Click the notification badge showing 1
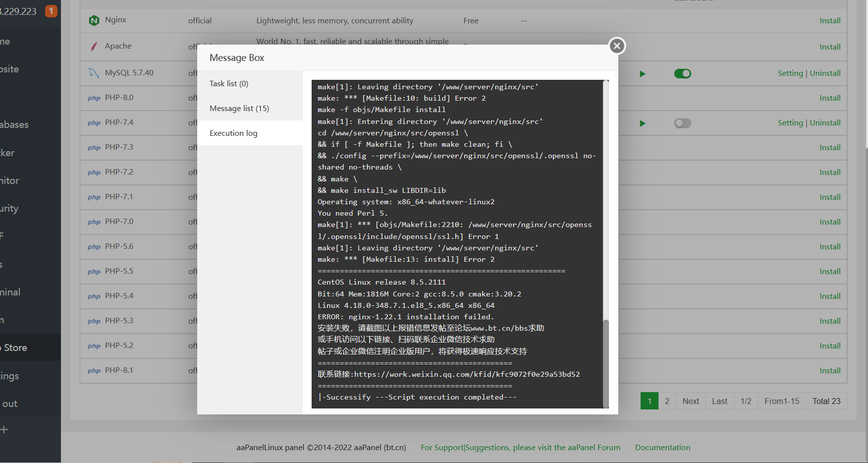The width and height of the screenshot is (868, 463). pos(51,11)
